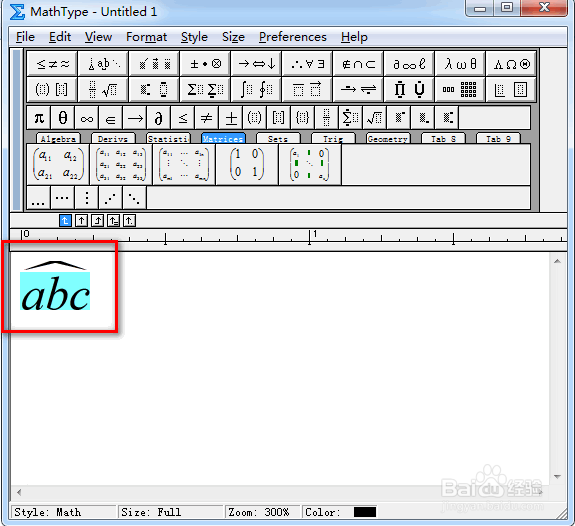Switch to the Statistics tab

tap(168, 139)
